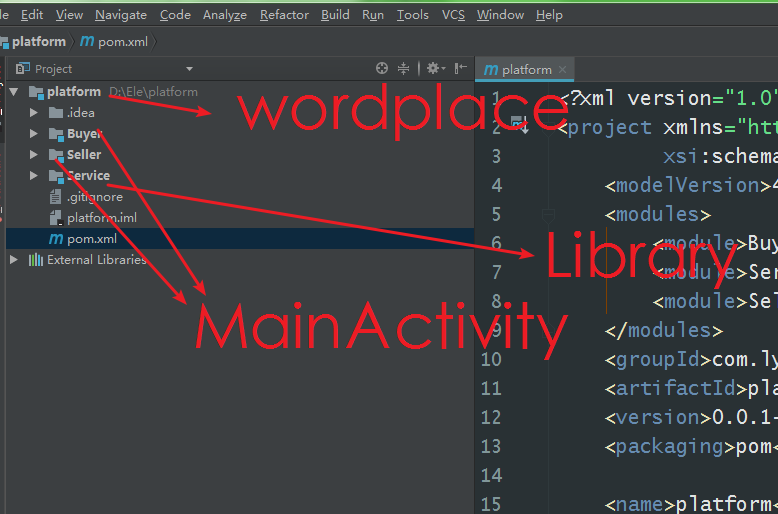Close the platform editor tab
Image resolution: width=778 pixels, height=514 pixels.
pos(562,69)
